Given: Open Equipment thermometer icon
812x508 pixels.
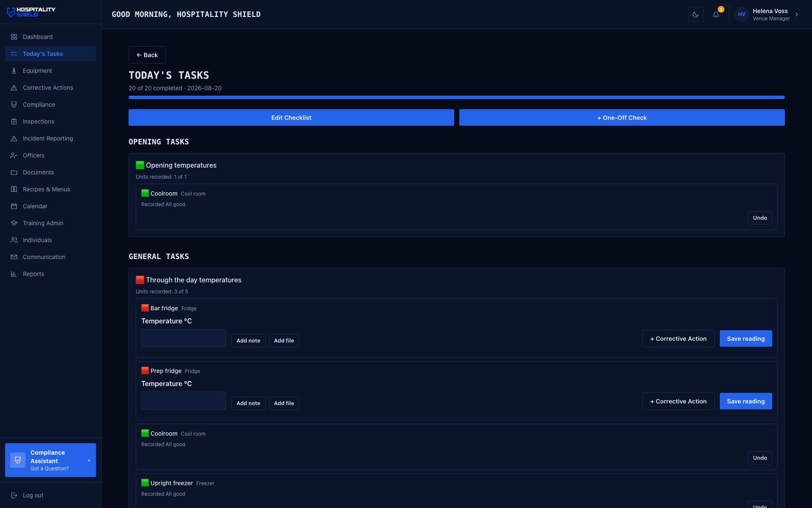Looking at the screenshot, I should (14, 71).
